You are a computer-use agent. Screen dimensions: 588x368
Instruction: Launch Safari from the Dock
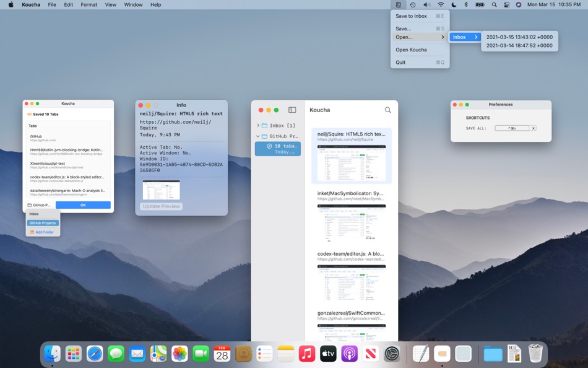[x=95, y=354]
